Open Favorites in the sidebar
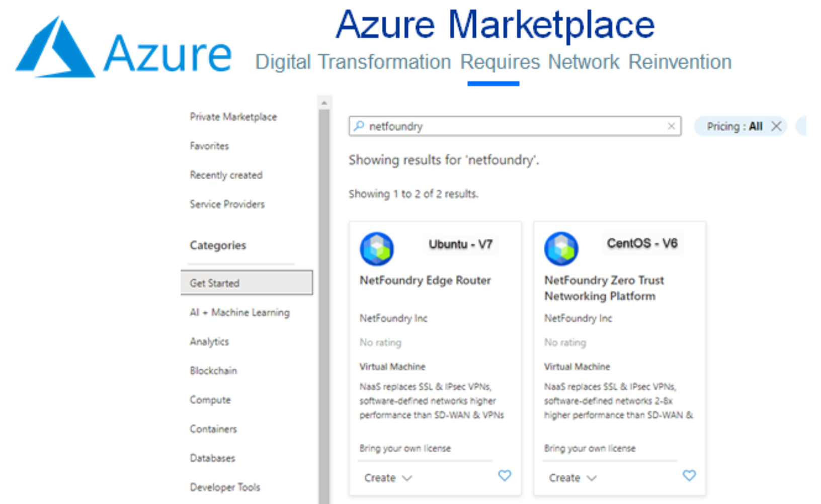The height and width of the screenshot is (504, 821). click(x=209, y=146)
